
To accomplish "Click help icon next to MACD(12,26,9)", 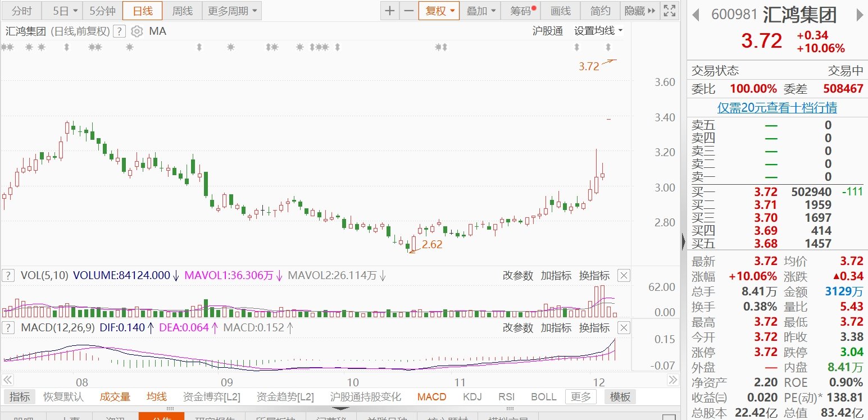I will 8,327.
